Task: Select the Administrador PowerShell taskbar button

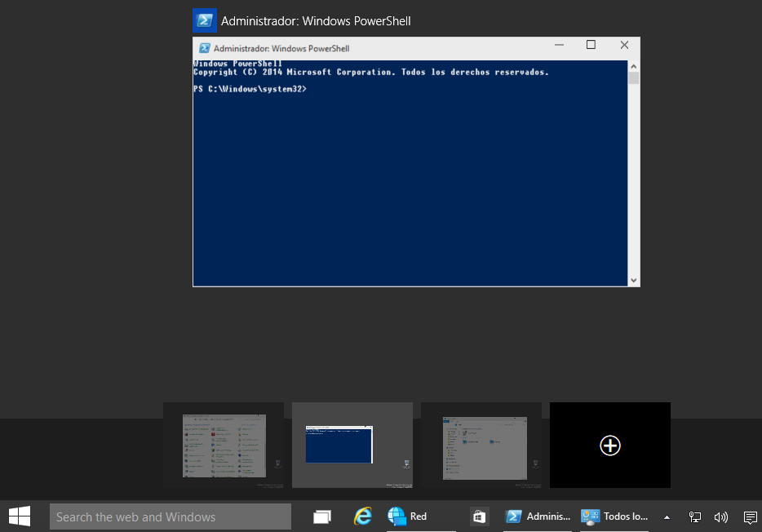Action: point(538,516)
